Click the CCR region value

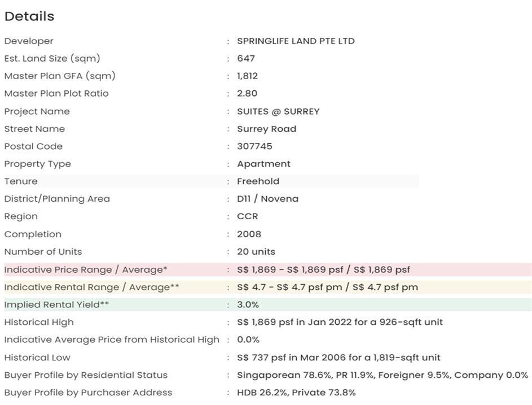pos(247,216)
